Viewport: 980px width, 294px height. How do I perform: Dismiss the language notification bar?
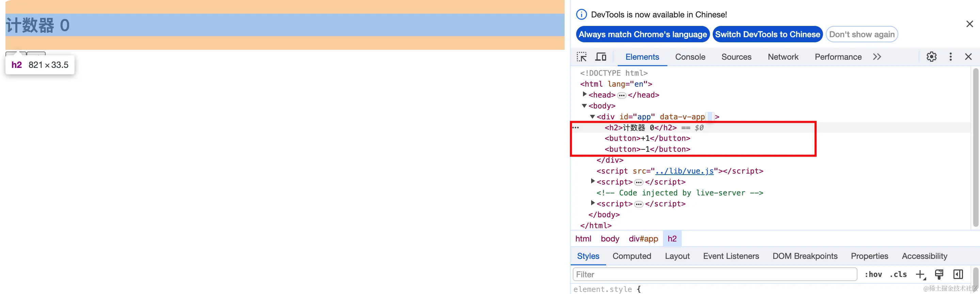969,24
